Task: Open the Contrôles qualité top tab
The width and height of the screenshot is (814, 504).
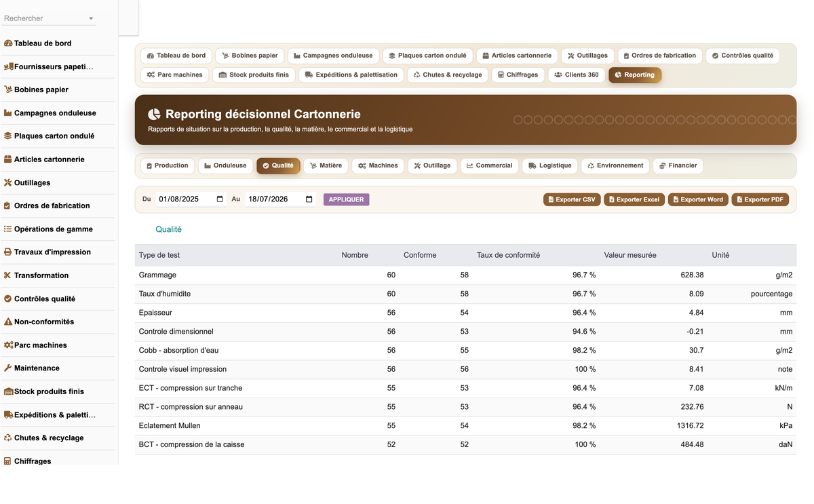Action: point(742,56)
